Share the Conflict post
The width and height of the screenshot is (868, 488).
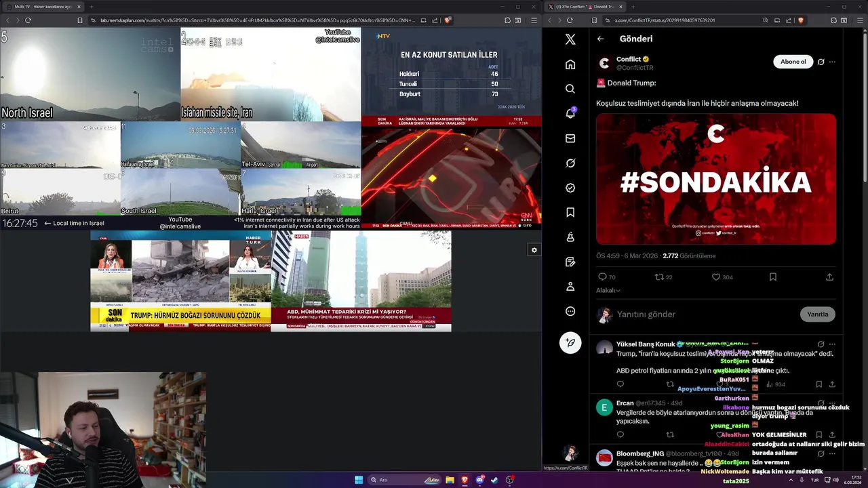click(829, 277)
